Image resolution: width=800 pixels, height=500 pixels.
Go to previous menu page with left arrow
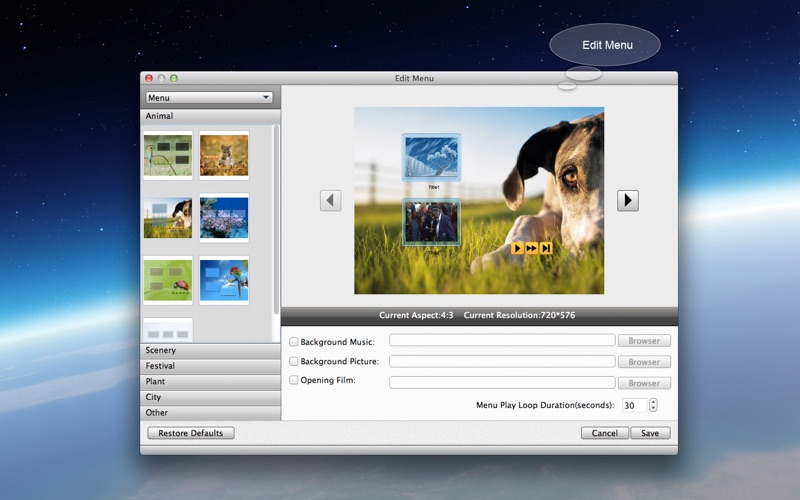click(330, 200)
